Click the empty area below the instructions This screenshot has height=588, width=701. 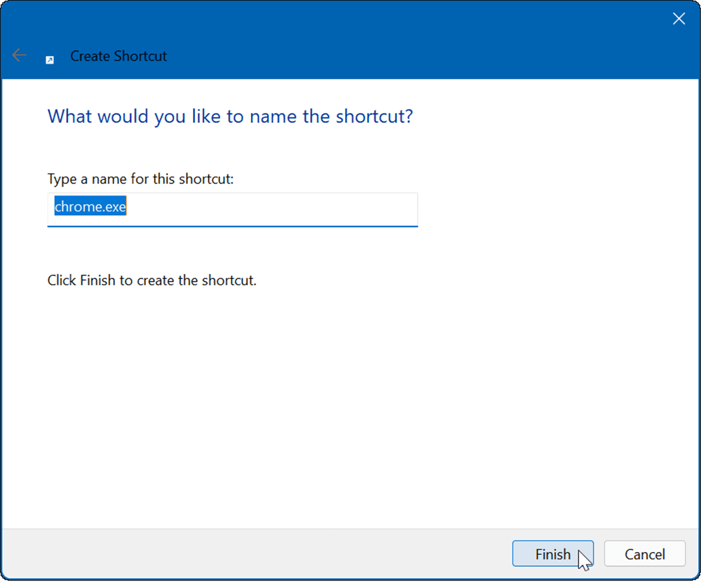coord(350,410)
